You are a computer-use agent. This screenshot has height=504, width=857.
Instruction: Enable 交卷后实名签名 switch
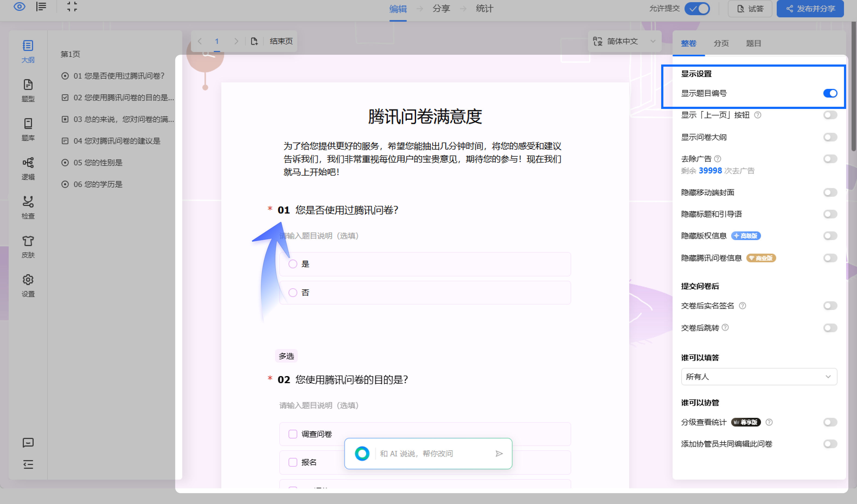[x=830, y=306]
